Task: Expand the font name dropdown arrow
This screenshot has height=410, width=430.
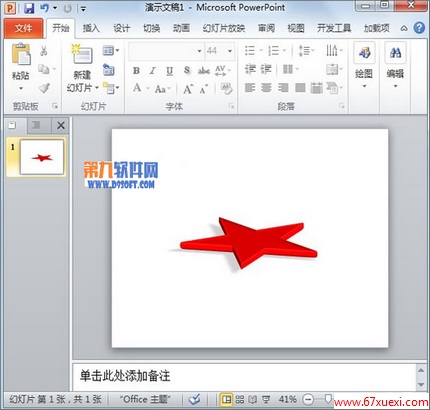Action: pos(199,51)
